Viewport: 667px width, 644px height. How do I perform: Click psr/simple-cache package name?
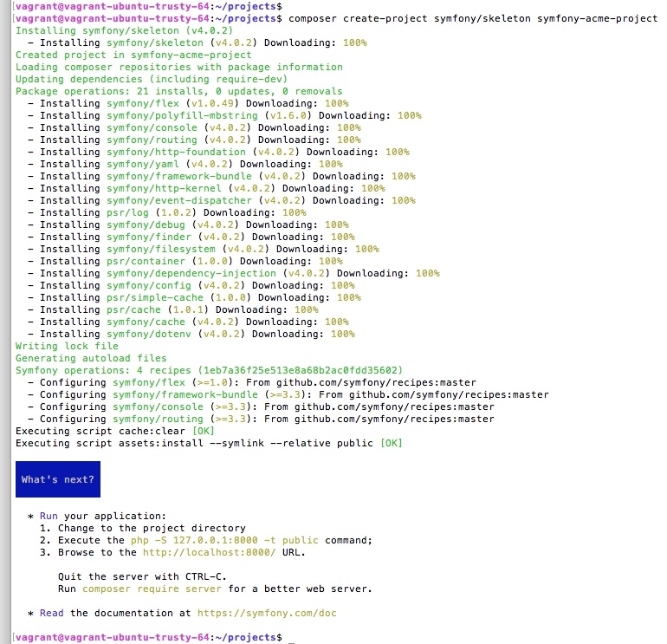[x=155, y=297]
